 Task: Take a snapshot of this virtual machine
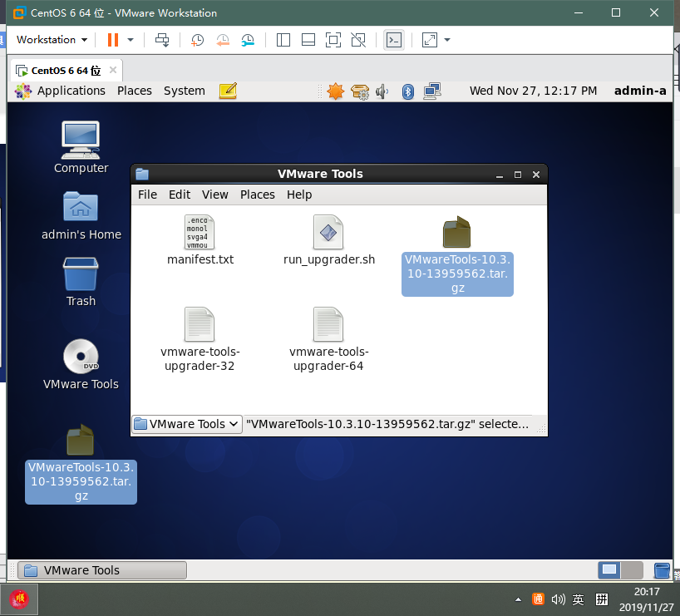(x=197, y=41)
